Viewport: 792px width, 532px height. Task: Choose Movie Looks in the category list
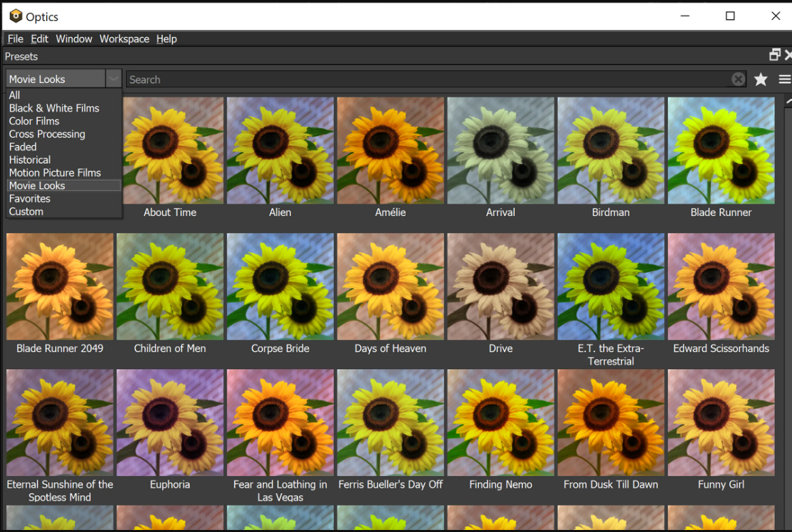[64, 185]
